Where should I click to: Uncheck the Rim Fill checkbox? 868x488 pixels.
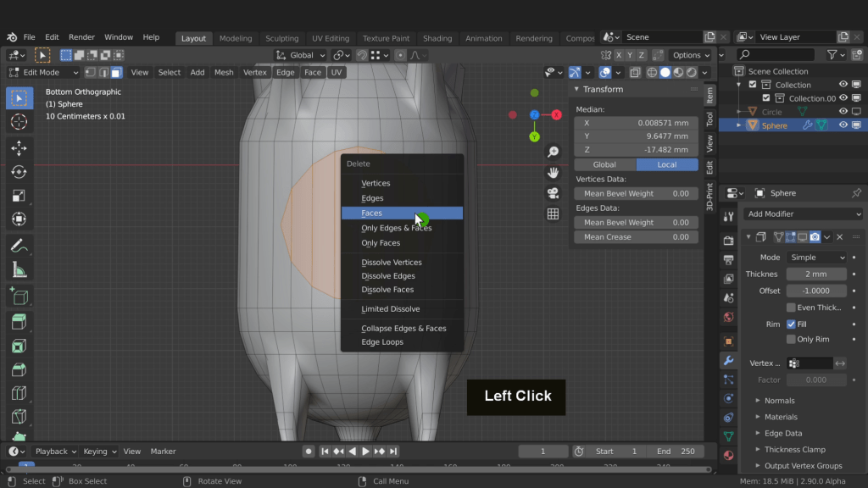click(791, 324)
